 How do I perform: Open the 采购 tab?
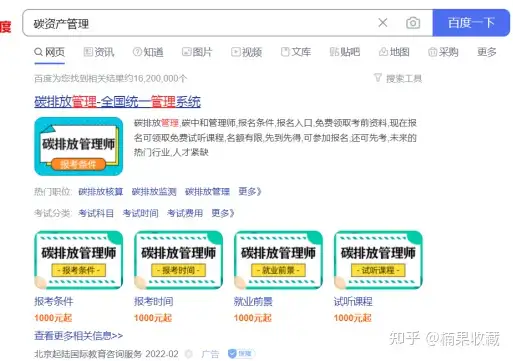(x=443, y=52)
